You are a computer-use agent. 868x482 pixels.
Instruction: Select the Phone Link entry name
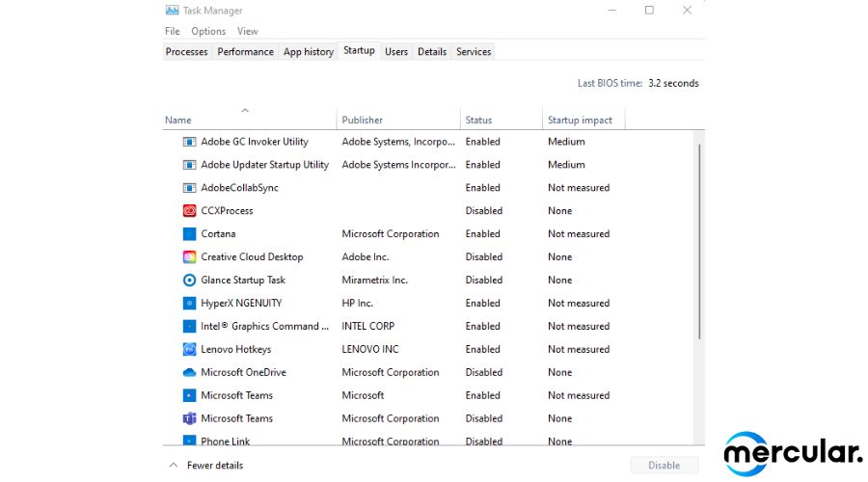coord(226,442)
